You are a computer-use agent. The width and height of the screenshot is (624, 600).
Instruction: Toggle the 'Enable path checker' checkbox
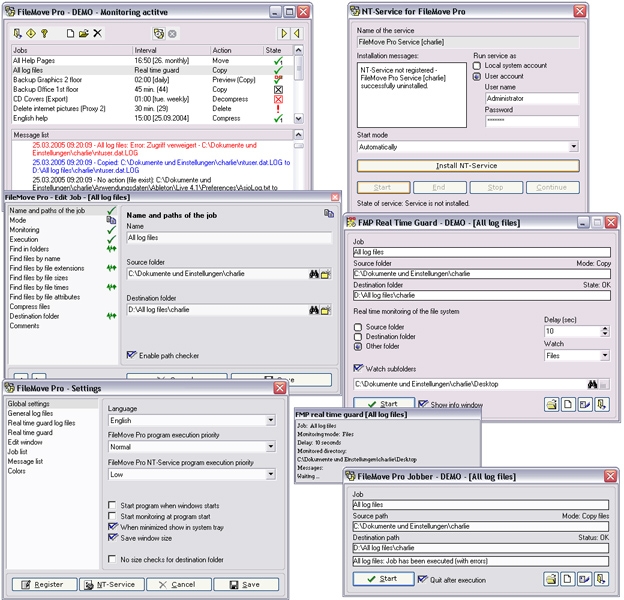pyautogui.click(x=132, y=355)
